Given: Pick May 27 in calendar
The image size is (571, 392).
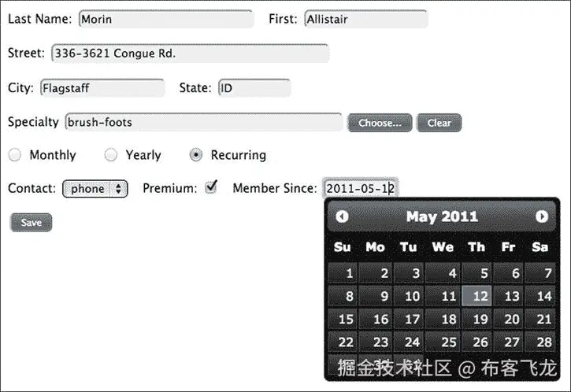Looking at the screenshot, I should (508, 342).
